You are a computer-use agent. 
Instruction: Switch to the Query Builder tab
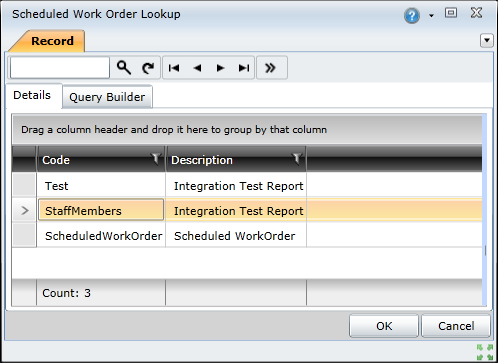point(107,97)
